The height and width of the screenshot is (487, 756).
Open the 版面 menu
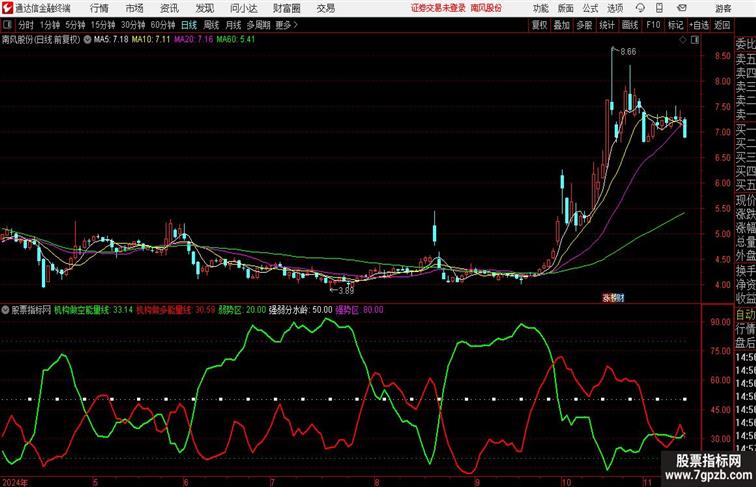(x=566, y=8)
